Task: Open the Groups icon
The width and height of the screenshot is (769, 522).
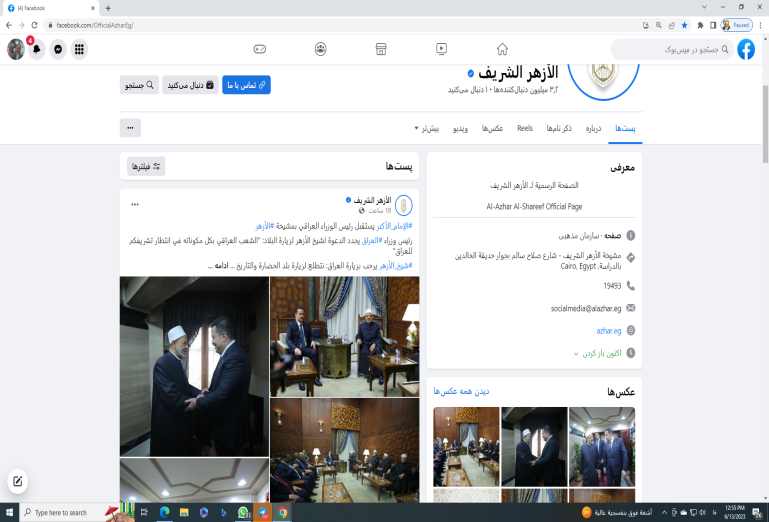Action: click(x=321, y=49)
